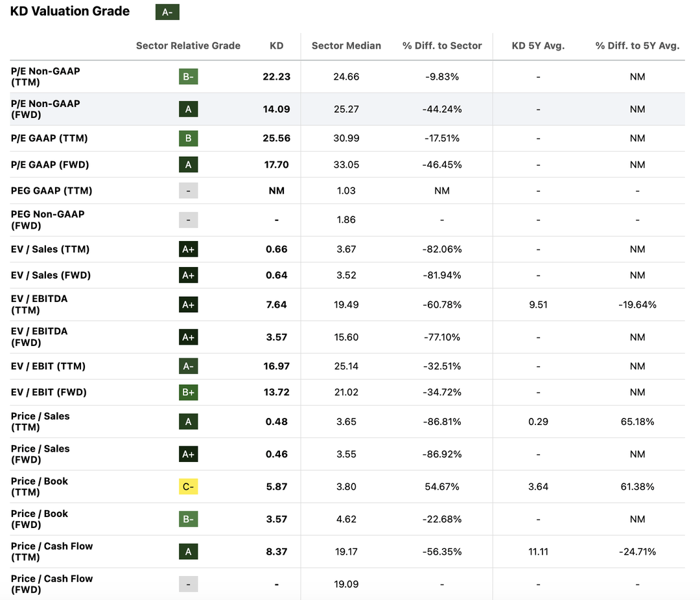Select the A+ grade badge for EV / Sales (TTM)
700x600 pixels.
188,249
